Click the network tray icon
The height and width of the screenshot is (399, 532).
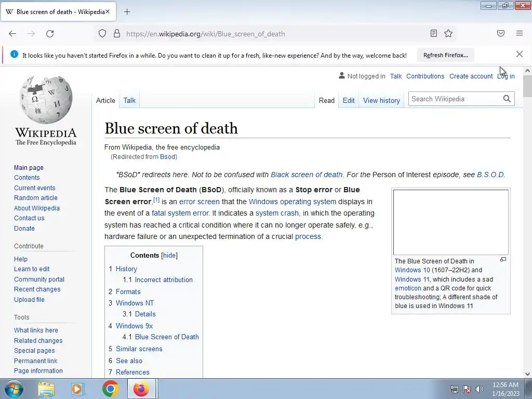pos(454,389)
